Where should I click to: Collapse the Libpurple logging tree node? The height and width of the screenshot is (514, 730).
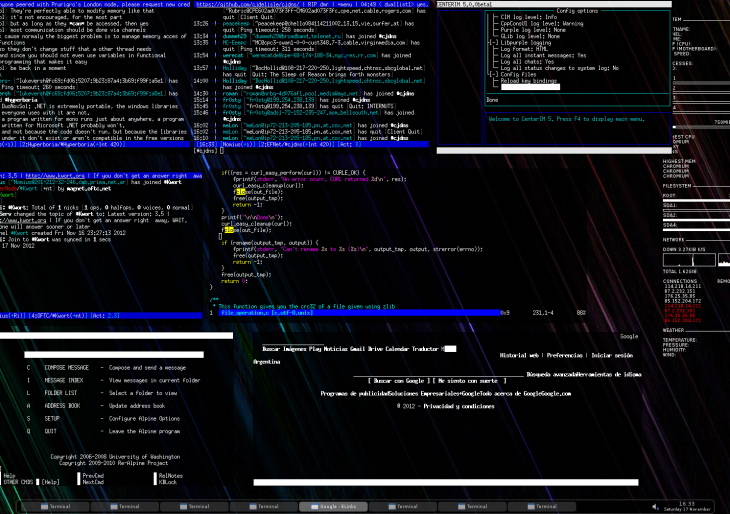click(491, 45)
